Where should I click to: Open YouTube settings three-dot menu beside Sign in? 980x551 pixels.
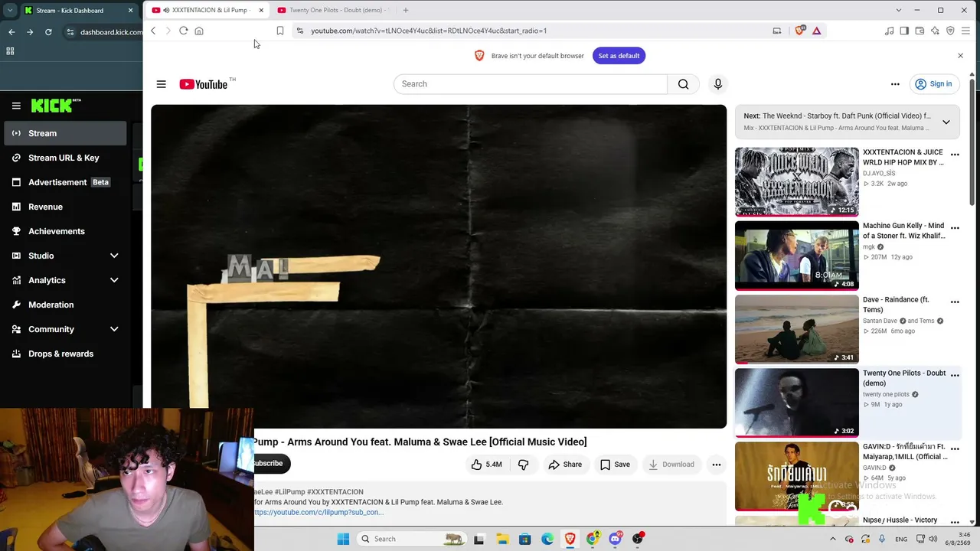coord(895,84)
